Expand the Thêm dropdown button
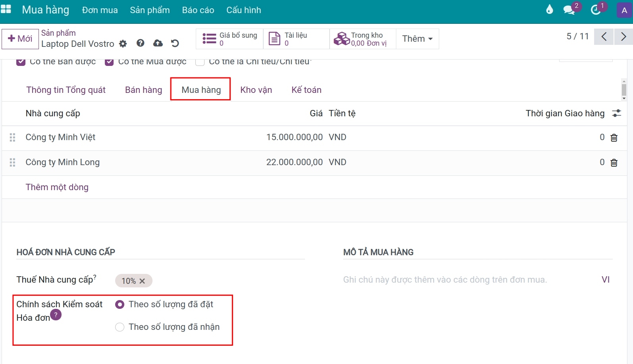Screen dimensions: 633x364 point(417,39)
